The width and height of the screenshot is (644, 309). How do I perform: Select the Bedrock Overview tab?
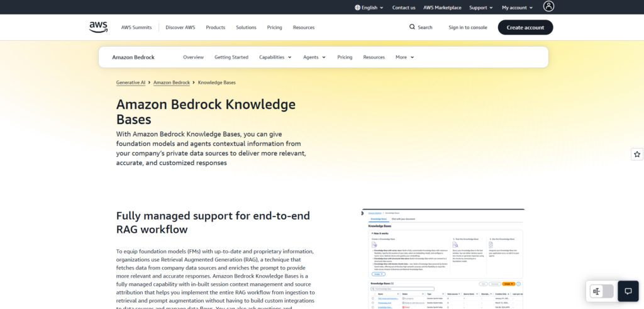point(193,57)
